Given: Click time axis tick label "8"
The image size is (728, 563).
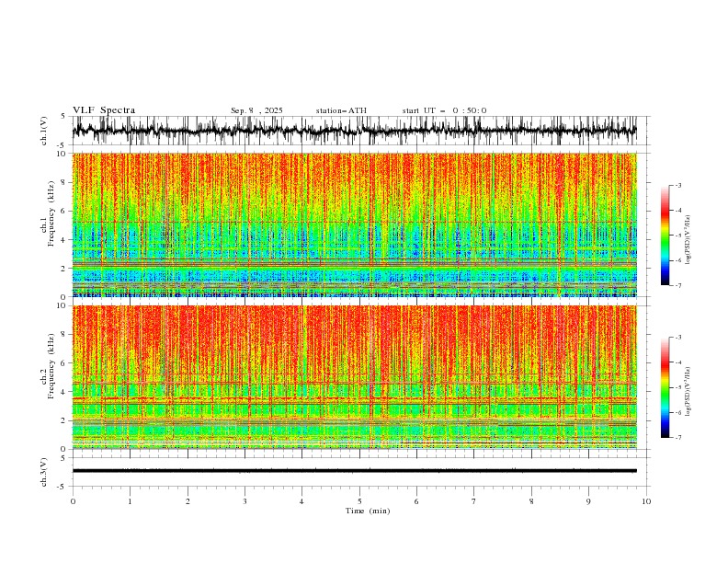Looking at the screenshot, I should (531, 501).
